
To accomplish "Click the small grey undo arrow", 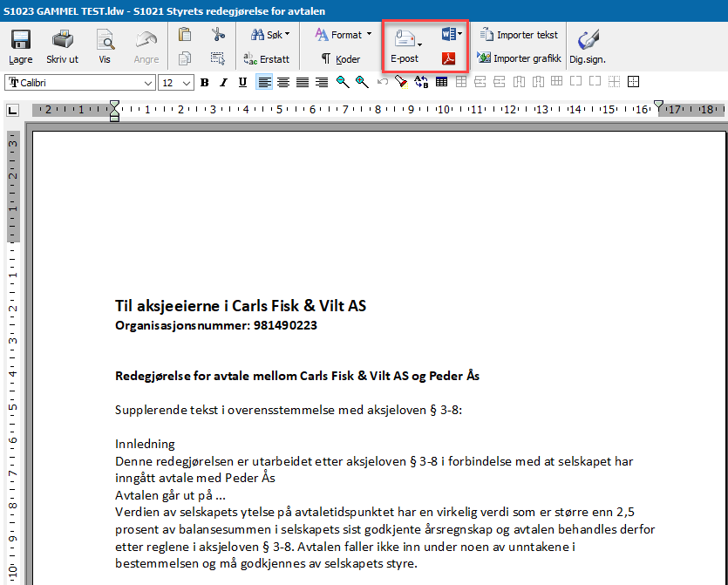I will tap(383, 82).
